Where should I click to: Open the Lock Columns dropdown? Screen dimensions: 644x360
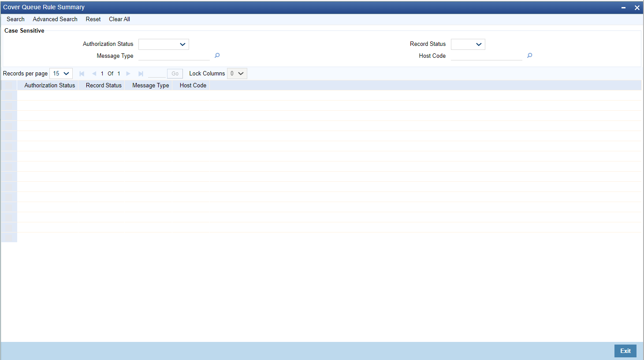click(237, 74)
